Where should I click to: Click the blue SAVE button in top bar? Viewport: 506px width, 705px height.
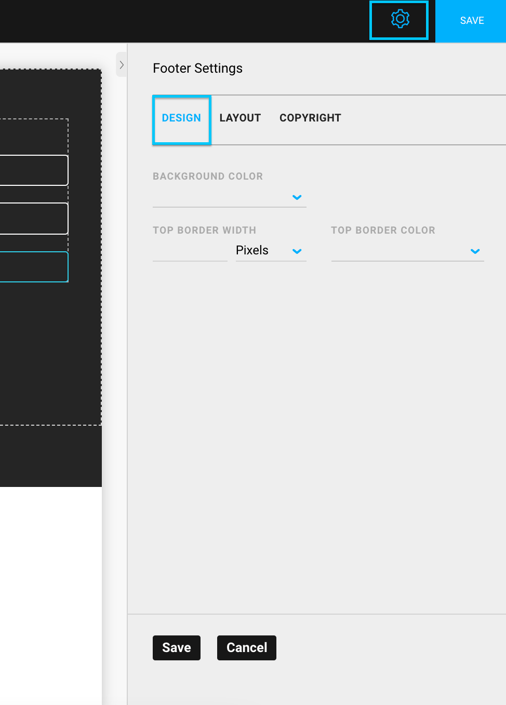coord(471,21)
